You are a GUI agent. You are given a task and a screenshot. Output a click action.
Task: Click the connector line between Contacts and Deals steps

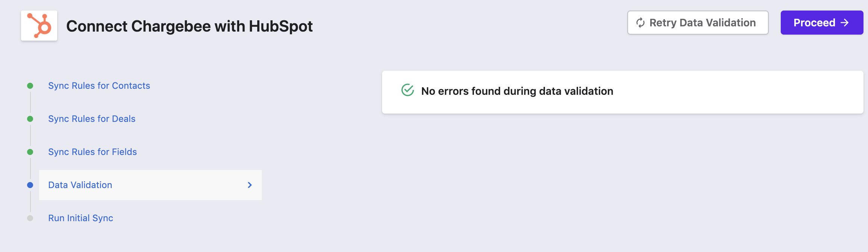30,102
